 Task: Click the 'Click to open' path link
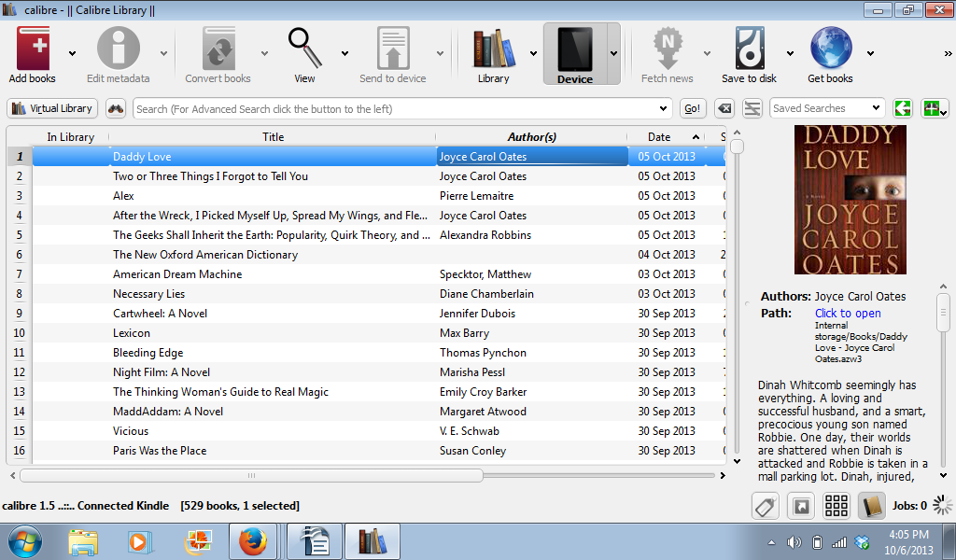848,314
